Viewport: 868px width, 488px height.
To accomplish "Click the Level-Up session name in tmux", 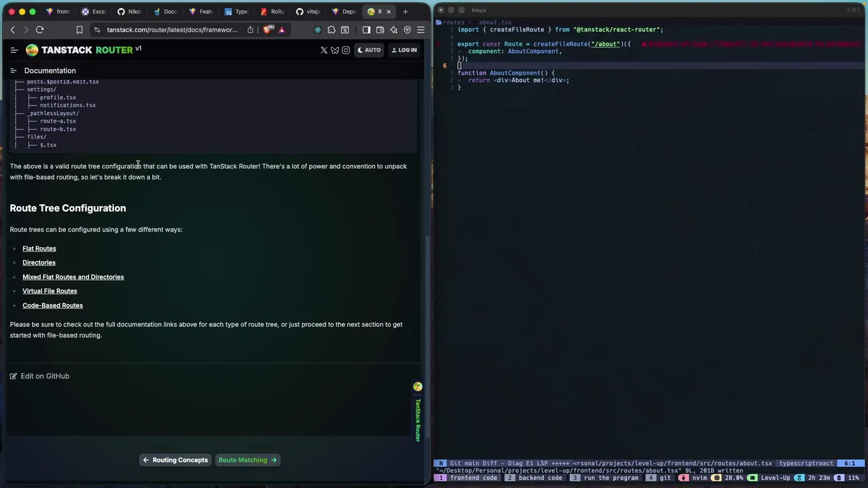I will [770, 478].
